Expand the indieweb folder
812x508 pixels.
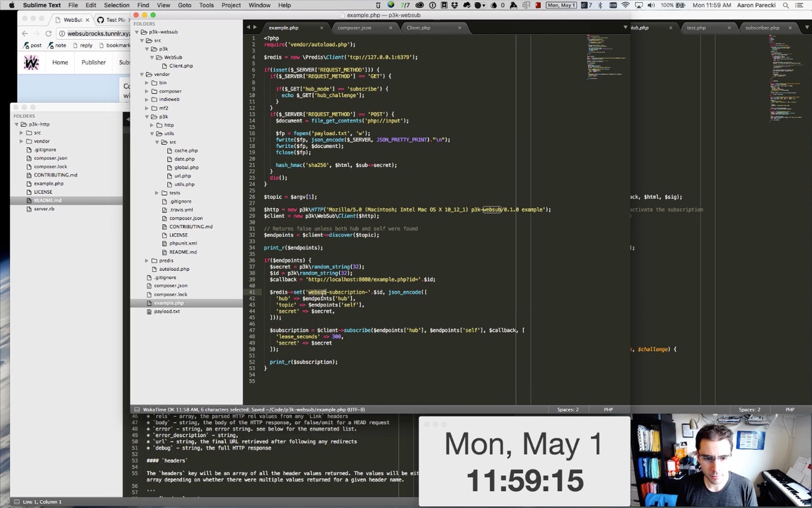147,100
